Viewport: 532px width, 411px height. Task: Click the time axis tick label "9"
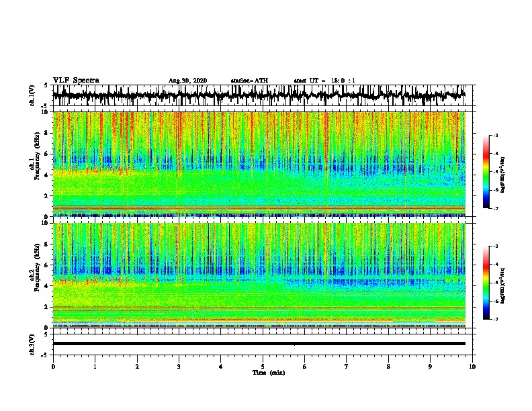point(430,367)
